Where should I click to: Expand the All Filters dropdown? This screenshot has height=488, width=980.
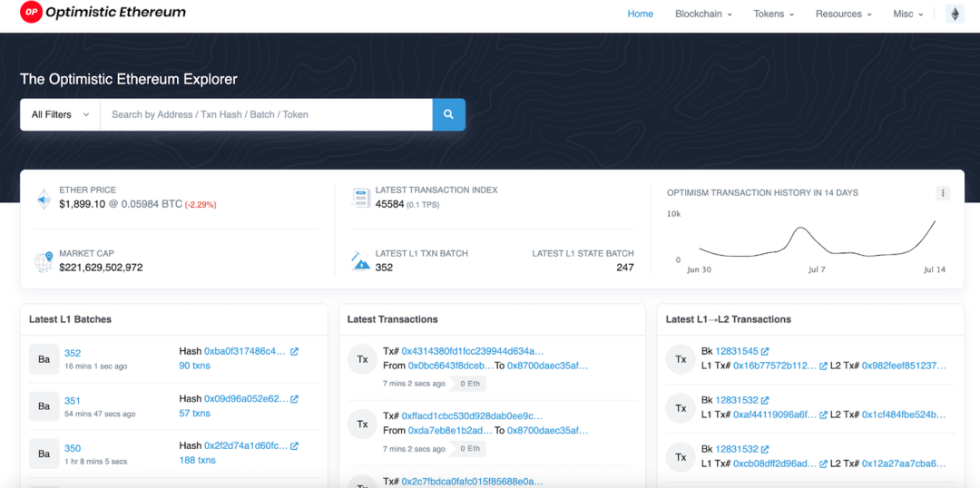pyautogui.click(x=60, y=114)
